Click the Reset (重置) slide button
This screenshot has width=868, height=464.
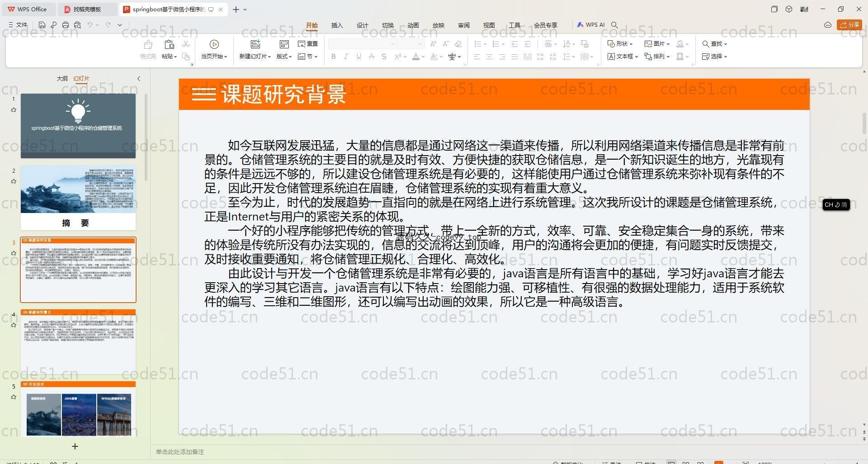pyautogui.click(x=308, y=44)
